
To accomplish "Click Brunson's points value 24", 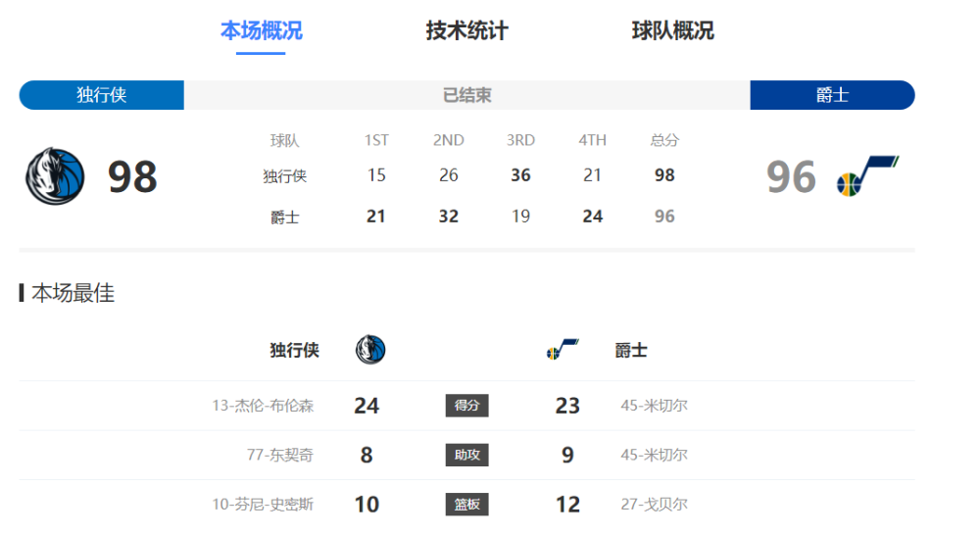I will tap(367, 406).
